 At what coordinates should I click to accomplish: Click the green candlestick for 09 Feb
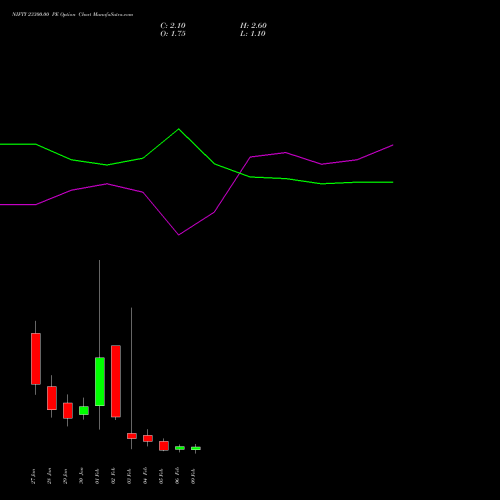(x=196, y=448)
